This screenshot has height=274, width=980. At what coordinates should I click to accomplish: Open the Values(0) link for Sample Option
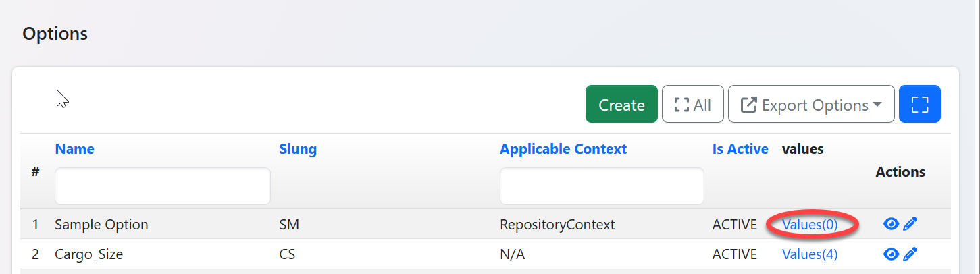tap(809, 225)
